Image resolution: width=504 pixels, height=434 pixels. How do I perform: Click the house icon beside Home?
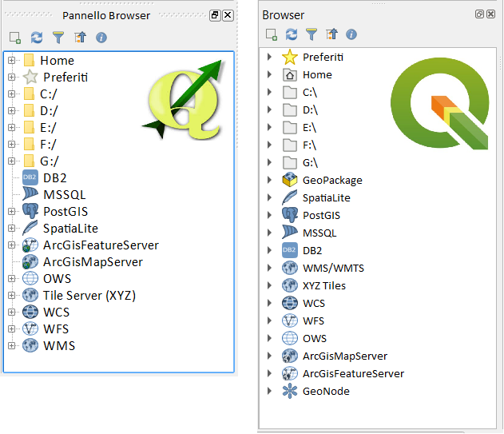(290, 74)
